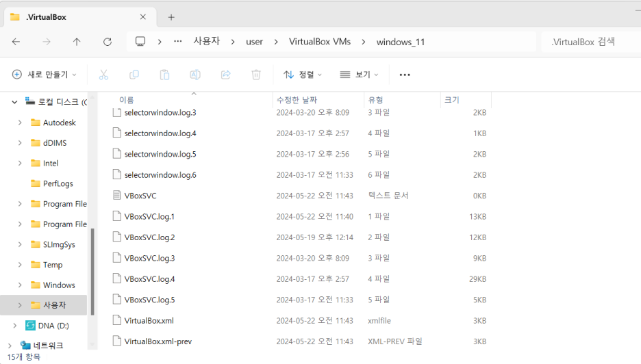Click the 사용자 breadcrumb segment
This screenshot has height=364, width=641.
point(207,41)
